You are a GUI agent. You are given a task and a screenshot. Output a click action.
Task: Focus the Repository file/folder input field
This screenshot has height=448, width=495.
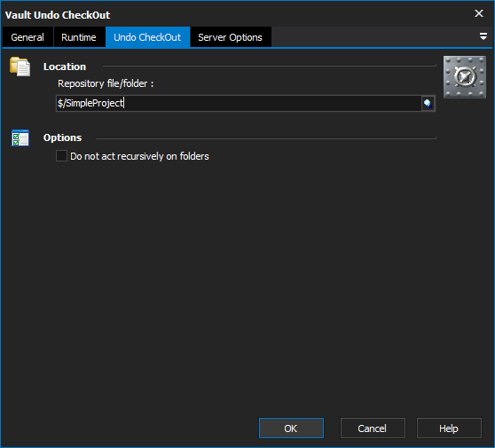pos(239,103)
